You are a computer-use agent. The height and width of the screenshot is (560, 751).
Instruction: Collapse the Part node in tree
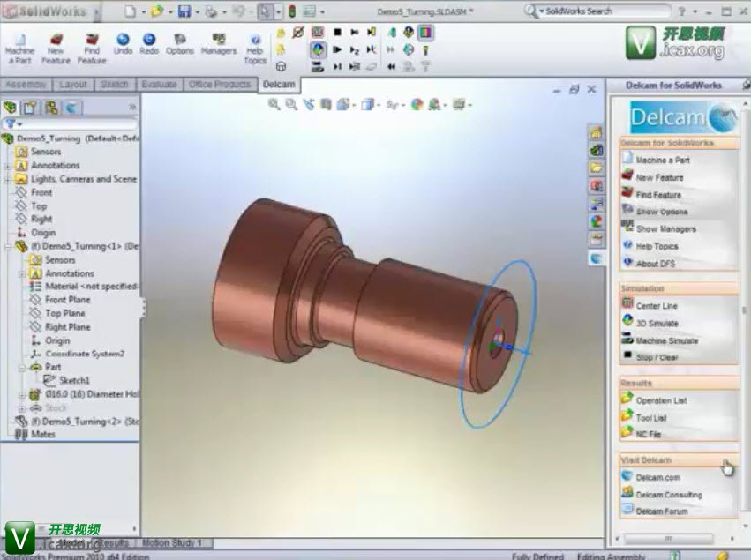[x=21, y=368]
